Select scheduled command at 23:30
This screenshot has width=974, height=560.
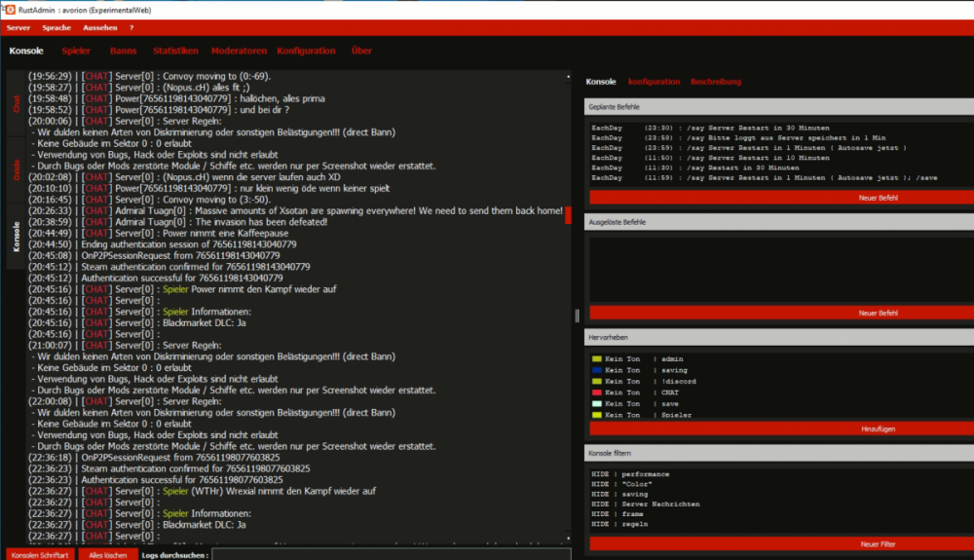(x=710, y=128)
